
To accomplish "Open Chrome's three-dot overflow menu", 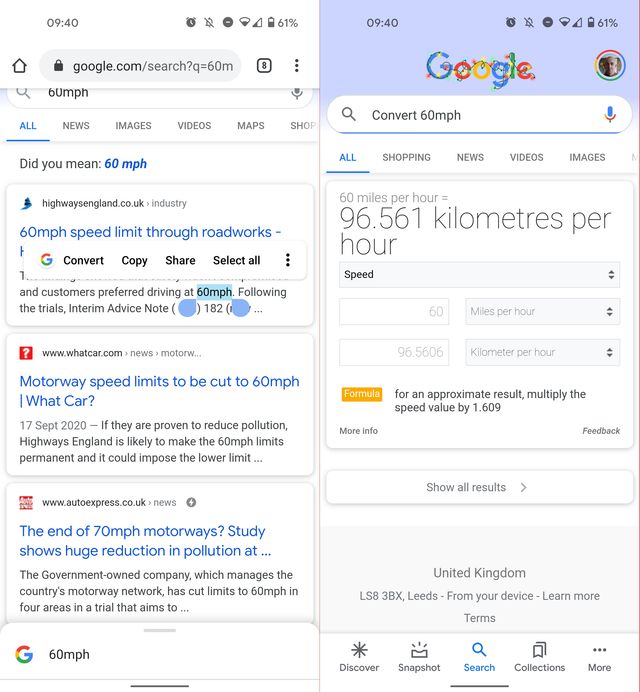I will coord(296,66).
